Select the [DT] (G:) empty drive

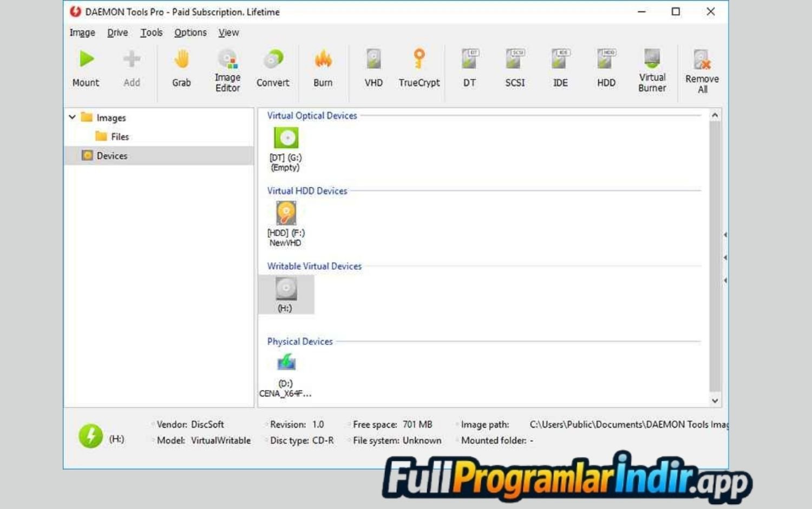tap(286, 149)
